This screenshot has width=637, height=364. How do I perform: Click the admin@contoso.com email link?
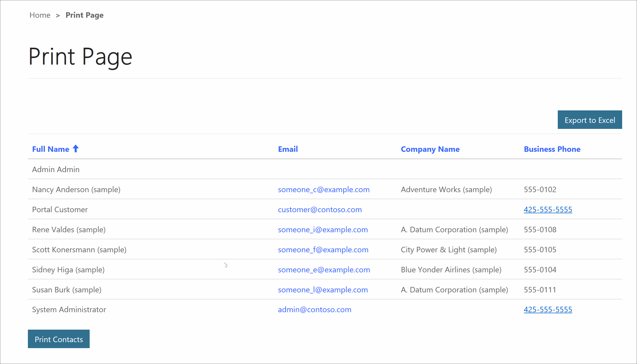tap(315, 310)
